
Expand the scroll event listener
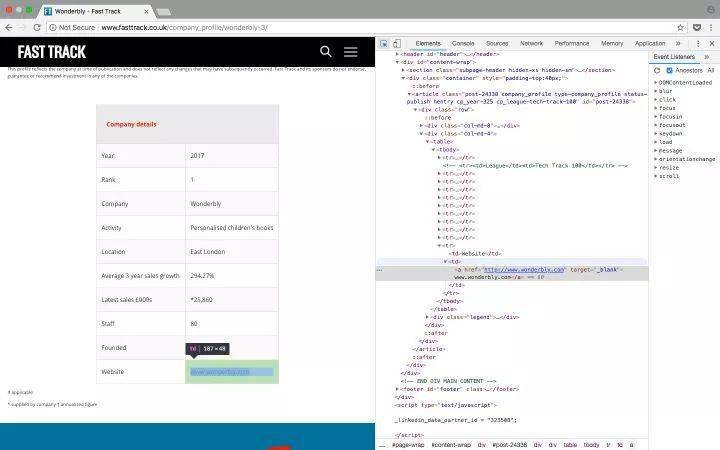656,176
